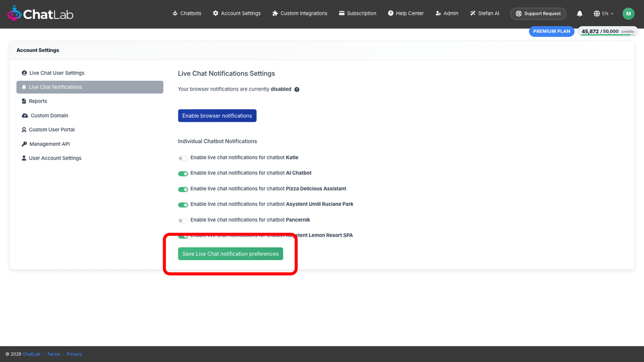Screen dimensions: 644x362
Task: Go to Account Settings in the top navigation
Action: [237, 13]
